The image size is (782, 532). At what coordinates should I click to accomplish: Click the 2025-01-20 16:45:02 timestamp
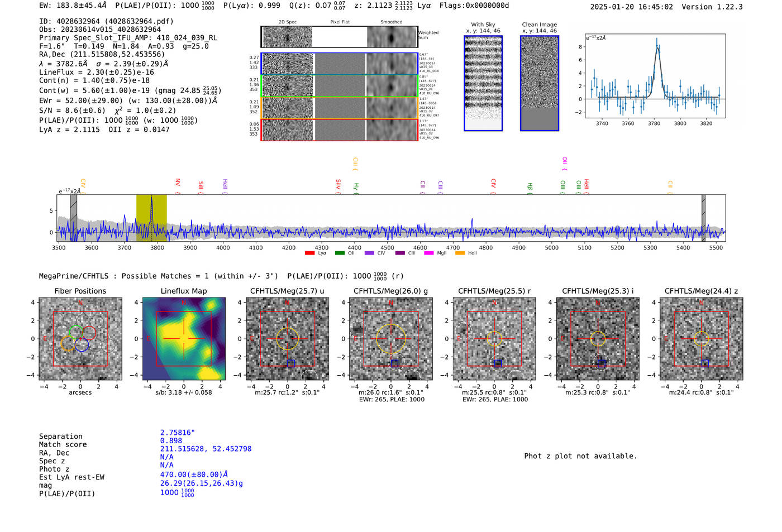click(x=632, y=7)
